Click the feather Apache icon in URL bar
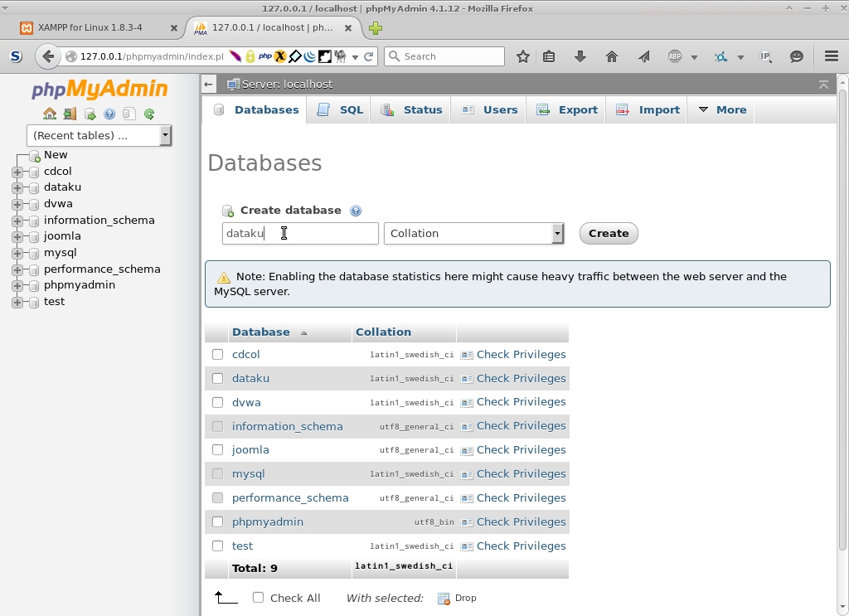849x616 pixels. coord(235,56)
